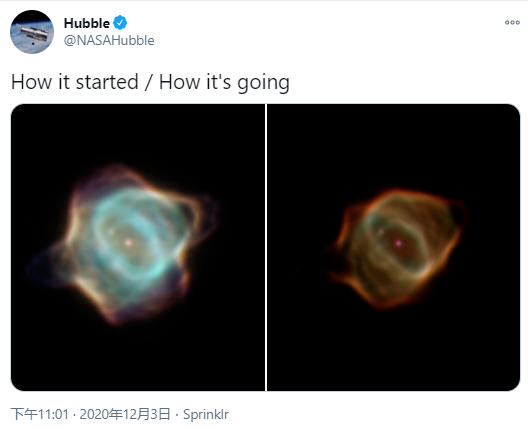Click the Sprinklr source link
This screenshot has height=429, width=528.
point(206,414)
